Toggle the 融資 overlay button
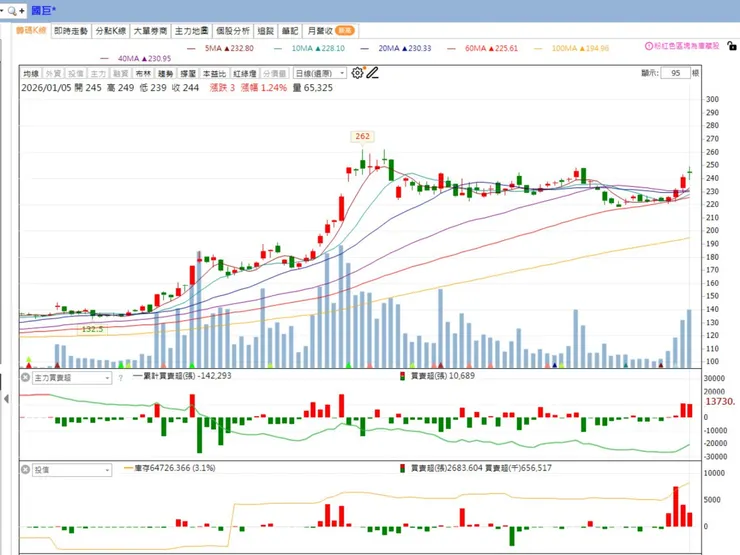740x555 pixels. tap(120, 74)
